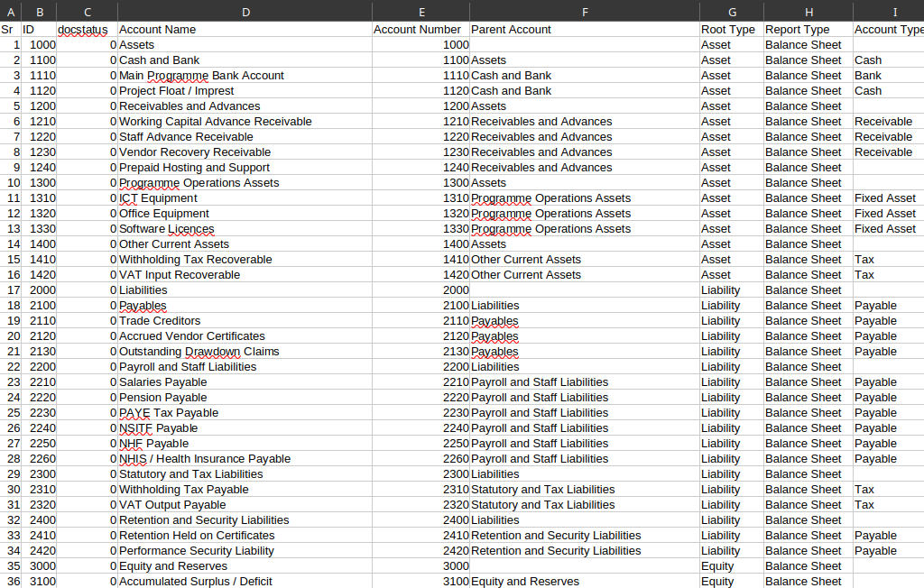
Task: Select the PAYE Tax Payable cell
Action: [x=245, y=412]
